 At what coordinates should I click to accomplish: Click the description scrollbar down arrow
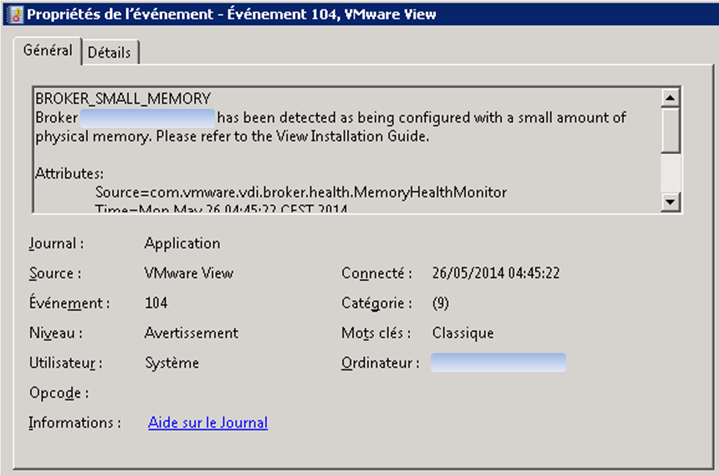pyautogui.click(x=670, y=202)
